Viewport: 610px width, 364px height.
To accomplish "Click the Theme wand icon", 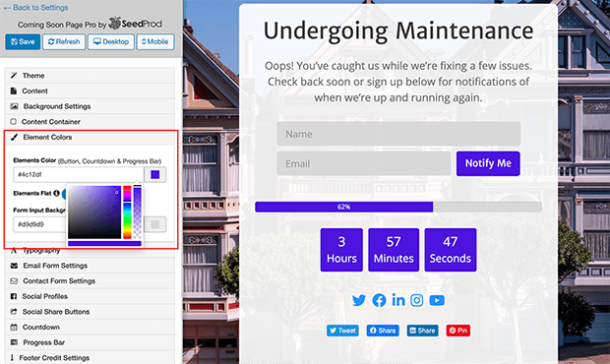I will click(14, 75).
